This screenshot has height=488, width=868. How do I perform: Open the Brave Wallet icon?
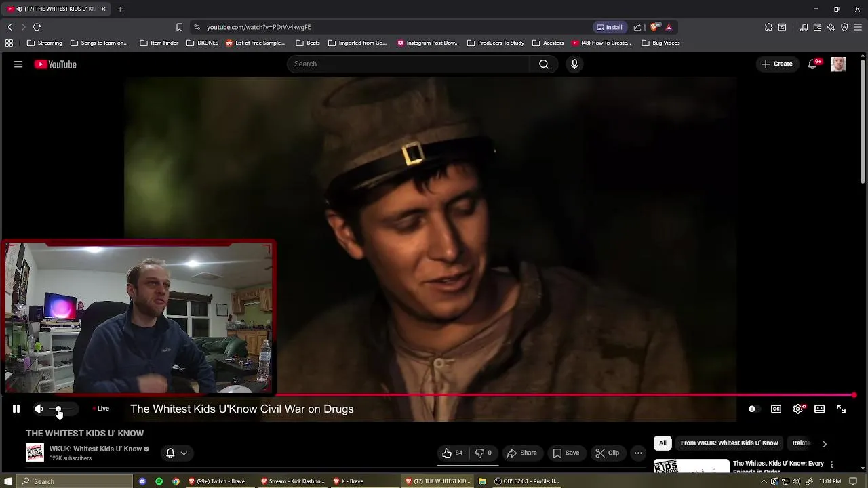click(817, 27)
